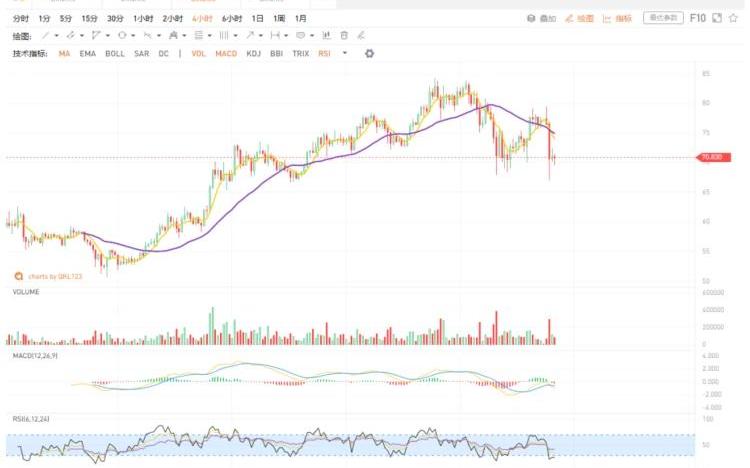Enable the BOLL indicator overlay
Screen dimensions: 750x468
(114, 53)
